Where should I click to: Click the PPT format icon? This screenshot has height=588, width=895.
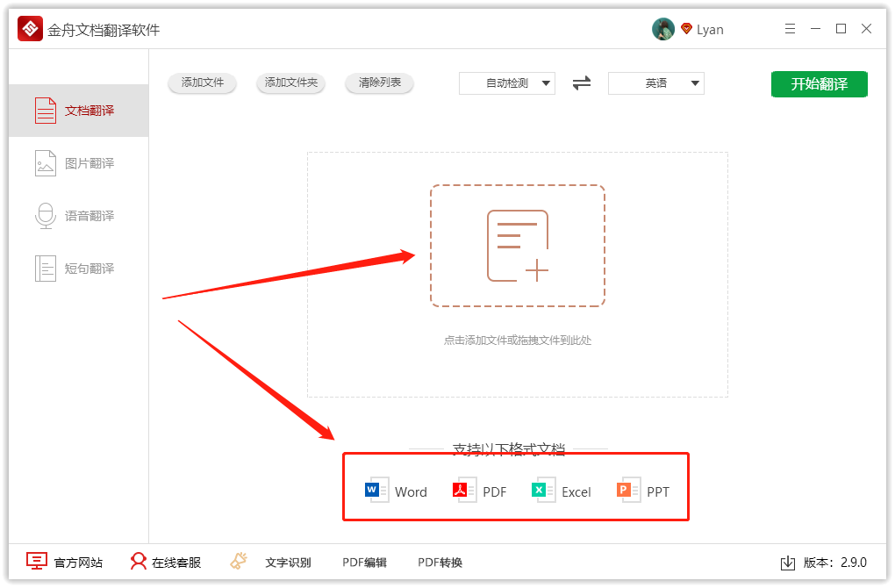tap(628, 490)
